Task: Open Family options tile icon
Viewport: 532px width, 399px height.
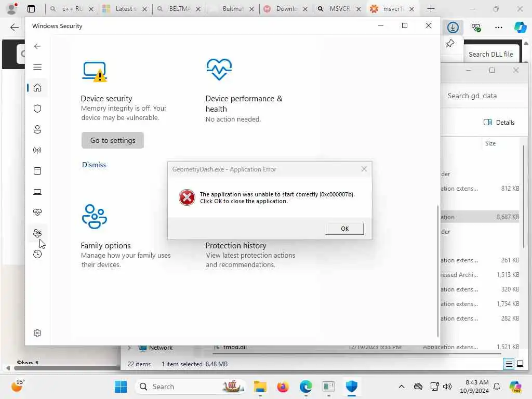Action: pos(95,217)
